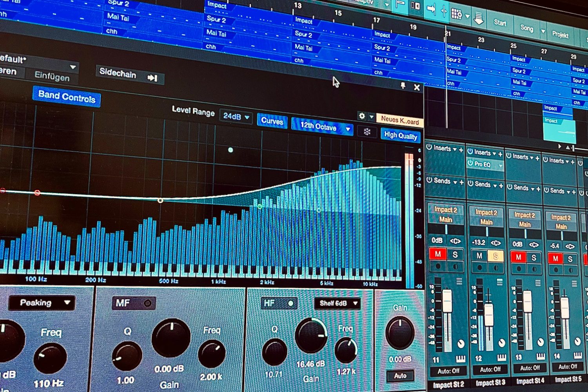
Task: Add an insert on Impact St 2 channel
Action: pos(461,150)
